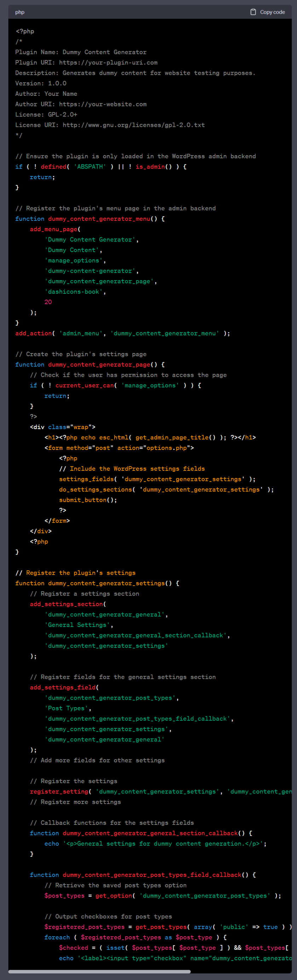The width and height of the screenshot is (297, 980).
Task: Click the <div class="wrap"> line
Action: 63,427
